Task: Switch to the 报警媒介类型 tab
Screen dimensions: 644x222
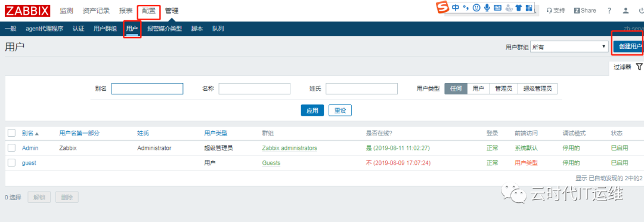Action: (165, 29)
